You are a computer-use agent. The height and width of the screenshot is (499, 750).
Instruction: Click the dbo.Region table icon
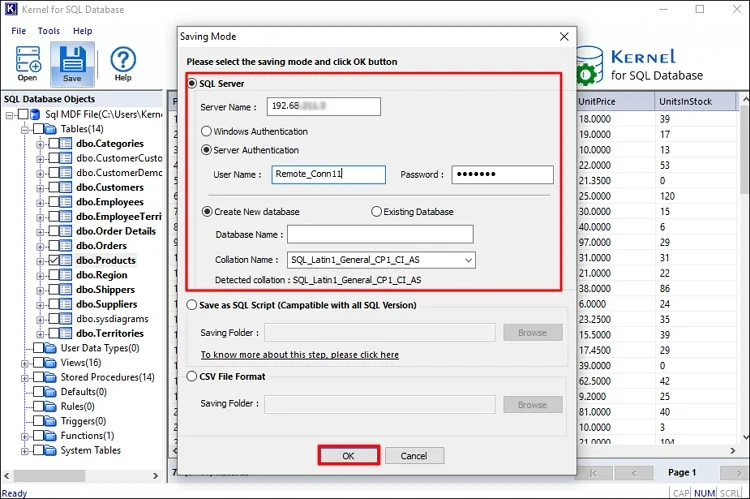point(66,275)
